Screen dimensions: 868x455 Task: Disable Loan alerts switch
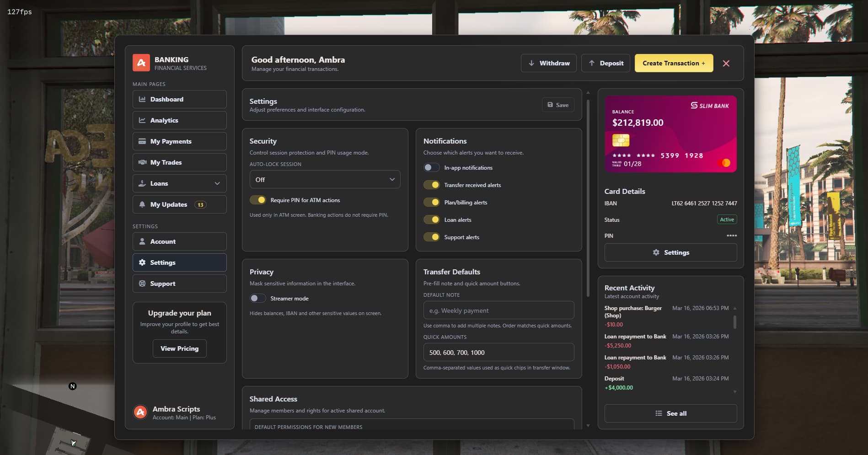click(432, 219)
